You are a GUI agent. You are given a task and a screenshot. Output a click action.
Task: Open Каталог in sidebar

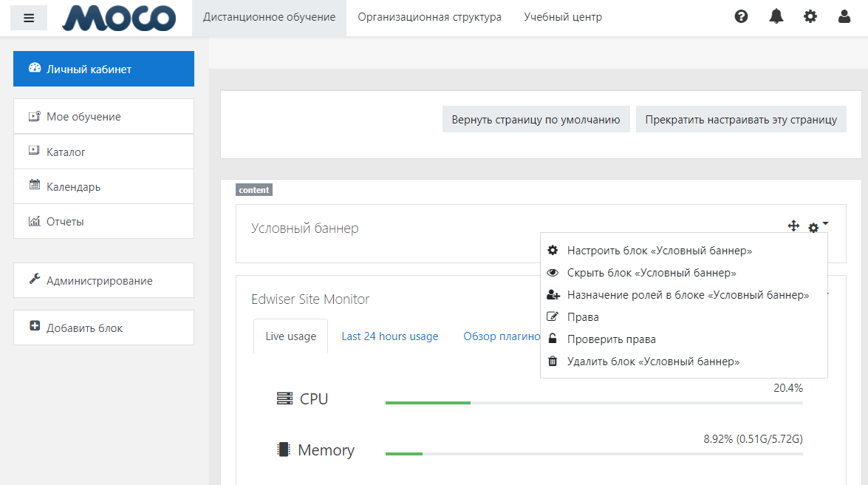[103, 152]
